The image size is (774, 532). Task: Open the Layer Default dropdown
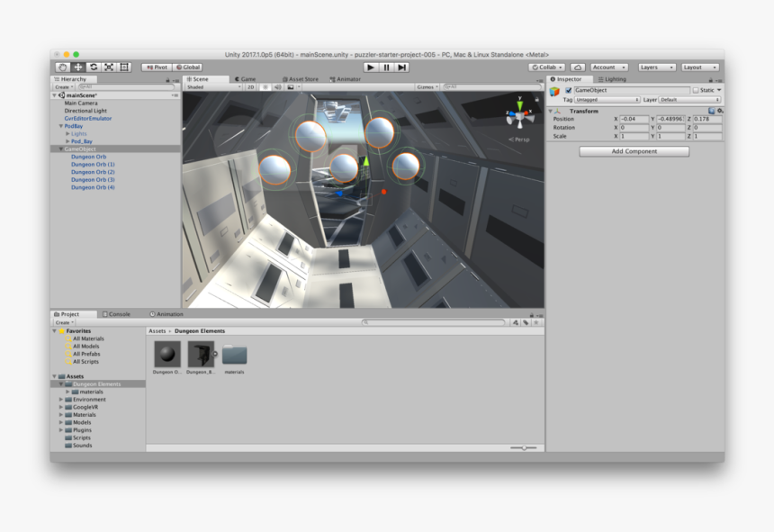(x=688, y=100)
